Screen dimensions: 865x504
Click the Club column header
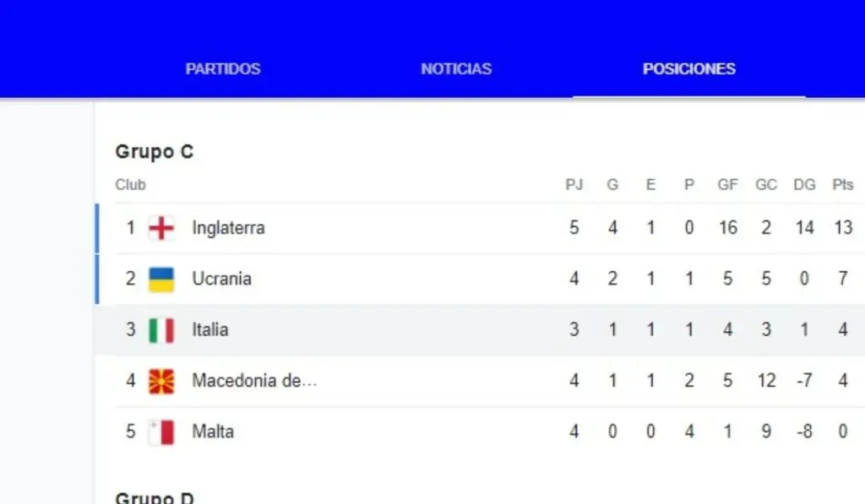(x=130, y=185)
